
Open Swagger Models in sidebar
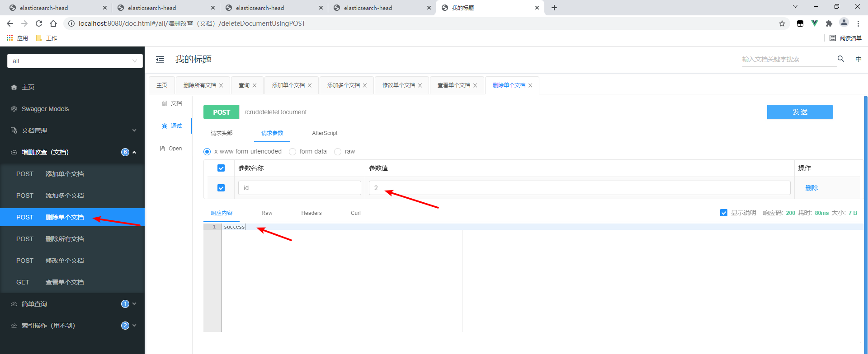(x=72, y=109)
